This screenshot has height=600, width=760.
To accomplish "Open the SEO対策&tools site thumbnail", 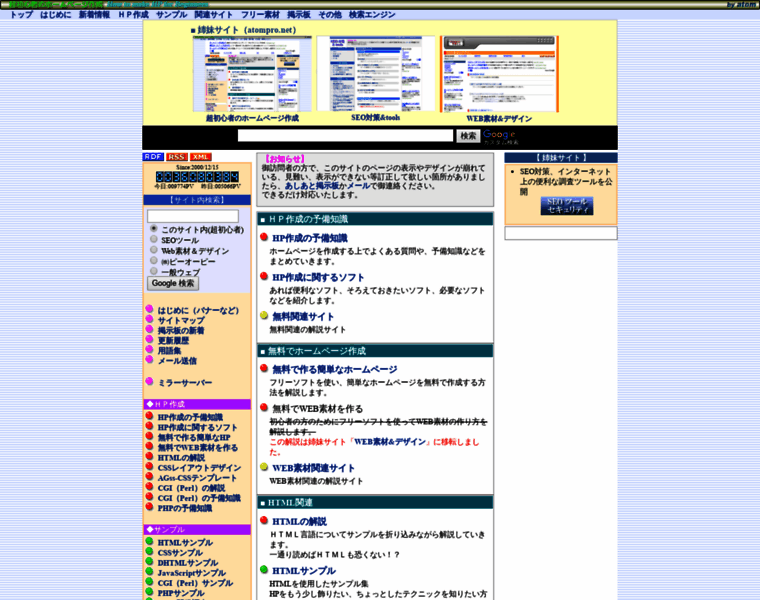I will (x=375, y=74).
